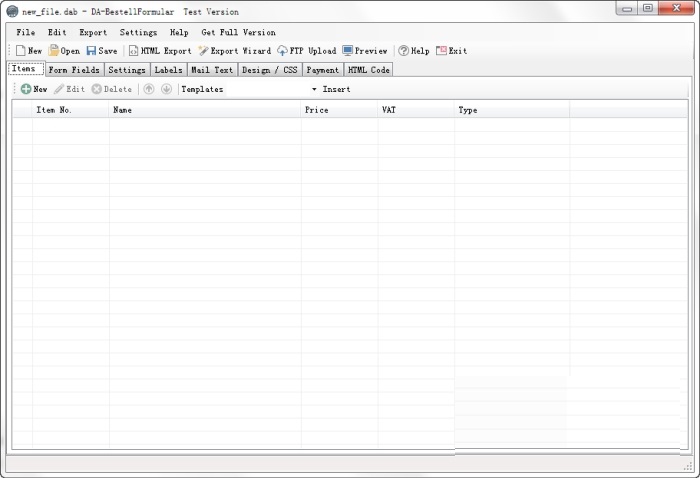700x478 pixels.
Task: Open the Settings menu
Action: pos(138,33)
